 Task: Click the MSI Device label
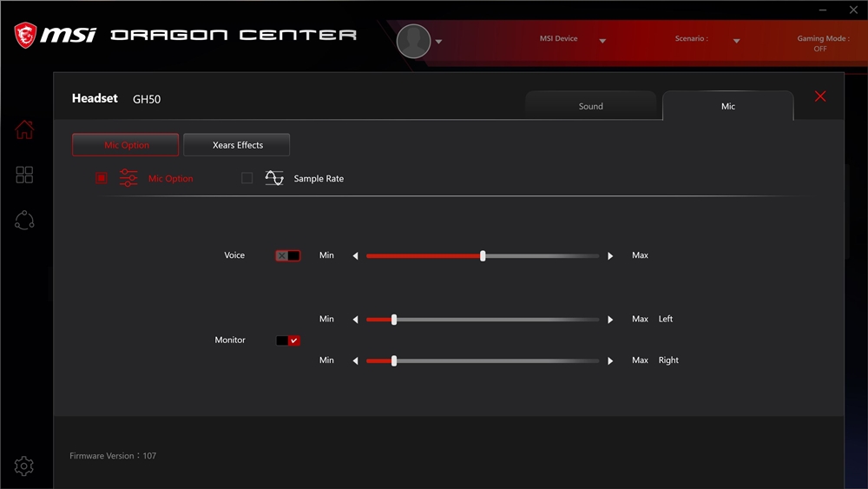558,38
